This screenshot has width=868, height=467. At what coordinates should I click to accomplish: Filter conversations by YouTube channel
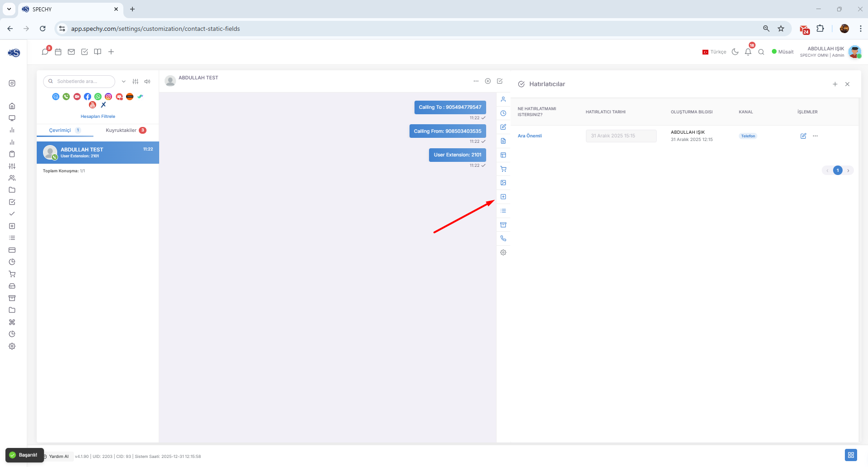click(93, 105)
